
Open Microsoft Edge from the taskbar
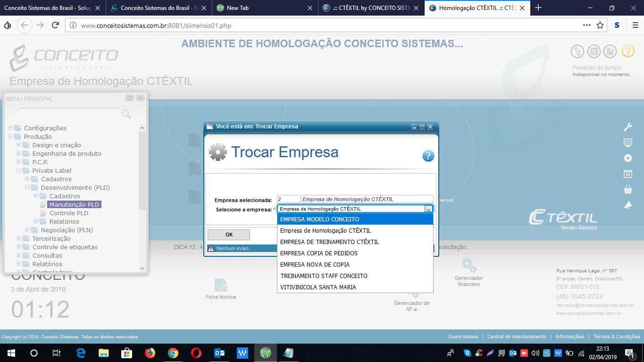81,353
